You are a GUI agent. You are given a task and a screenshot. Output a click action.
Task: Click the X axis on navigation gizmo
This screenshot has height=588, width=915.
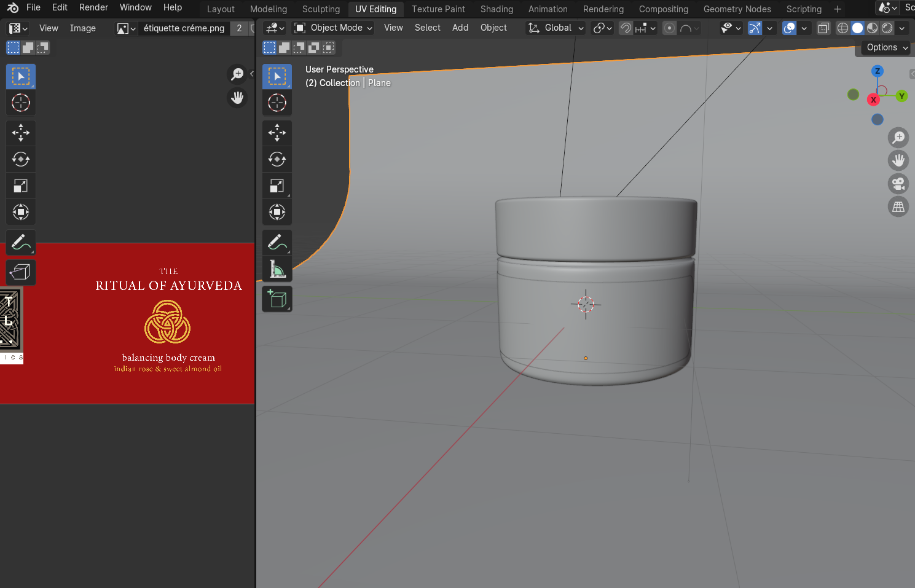[x=873, y=100]
